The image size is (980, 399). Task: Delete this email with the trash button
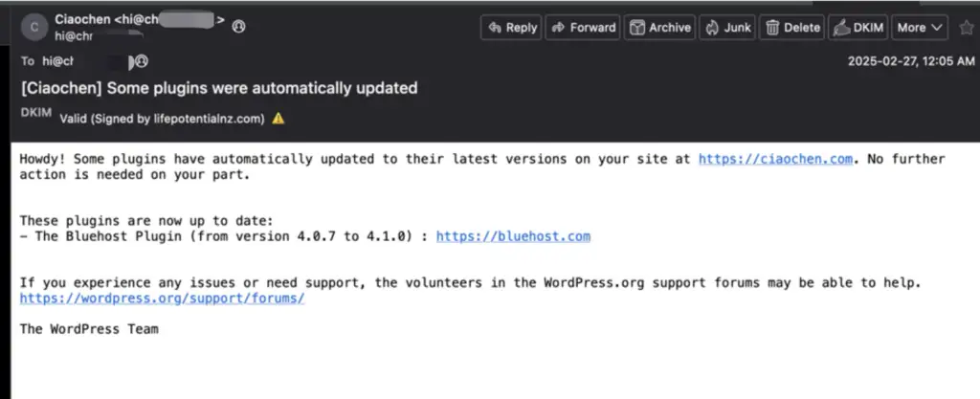[x=793, y=28]
